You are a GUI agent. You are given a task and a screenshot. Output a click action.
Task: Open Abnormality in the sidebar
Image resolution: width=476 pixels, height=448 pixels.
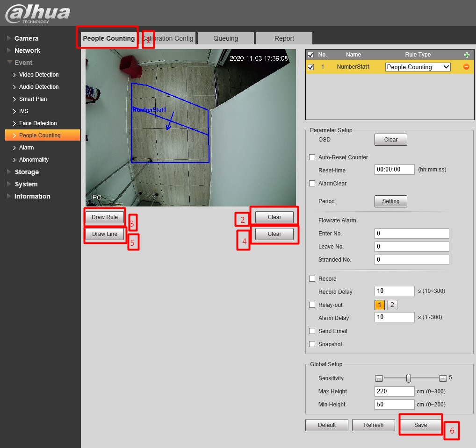tap(34, 160)
